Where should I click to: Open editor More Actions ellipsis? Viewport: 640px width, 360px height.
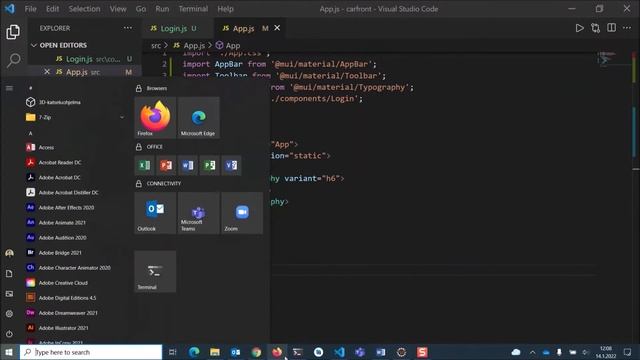[x=627, y=28]
